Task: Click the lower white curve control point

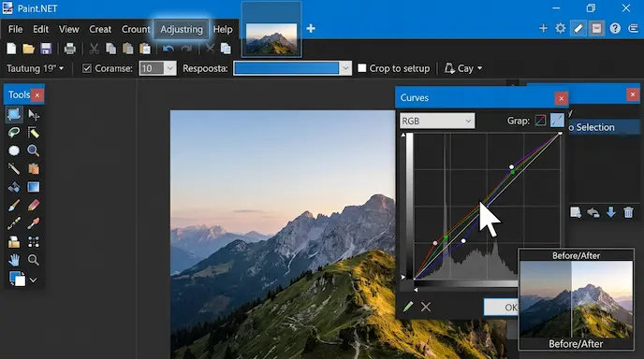Action: pos(463,241)
